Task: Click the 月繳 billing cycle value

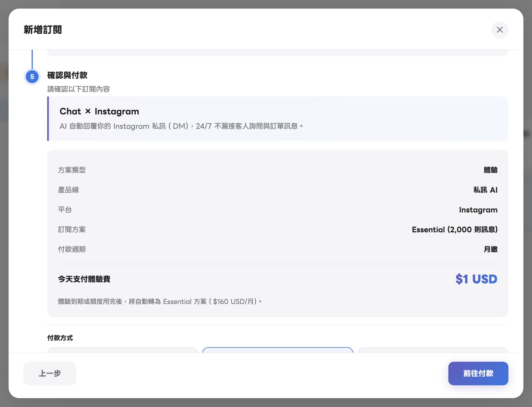Action: click(490, 249)
